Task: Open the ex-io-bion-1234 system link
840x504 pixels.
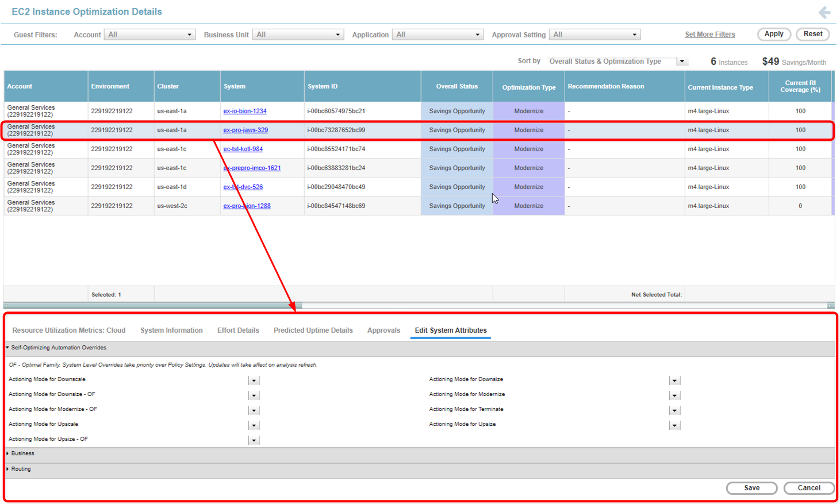Action: (x=244, y=111)
